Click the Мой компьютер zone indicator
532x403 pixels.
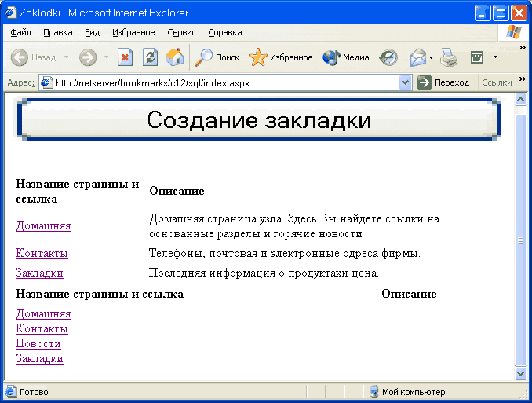(x=414, y=392)
